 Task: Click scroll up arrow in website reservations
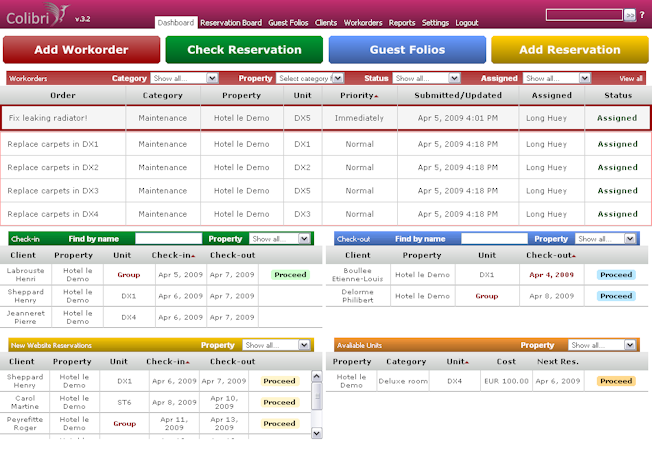(x=316, y=376)
